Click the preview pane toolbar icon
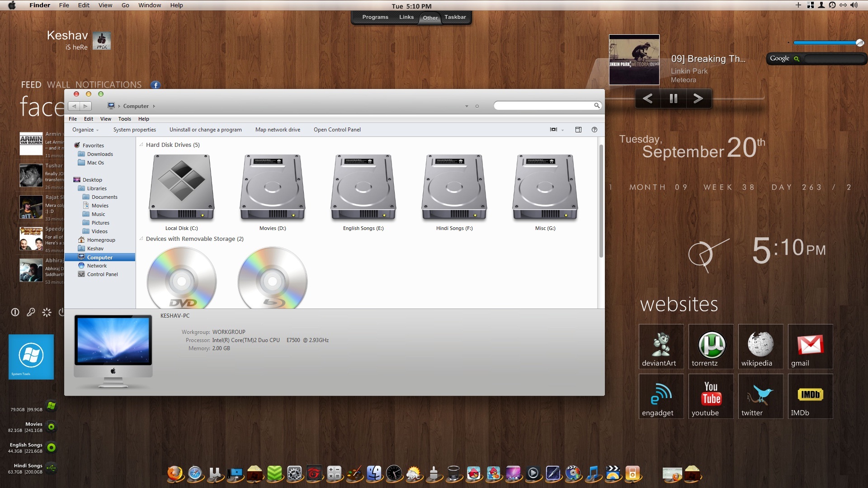 578,130
